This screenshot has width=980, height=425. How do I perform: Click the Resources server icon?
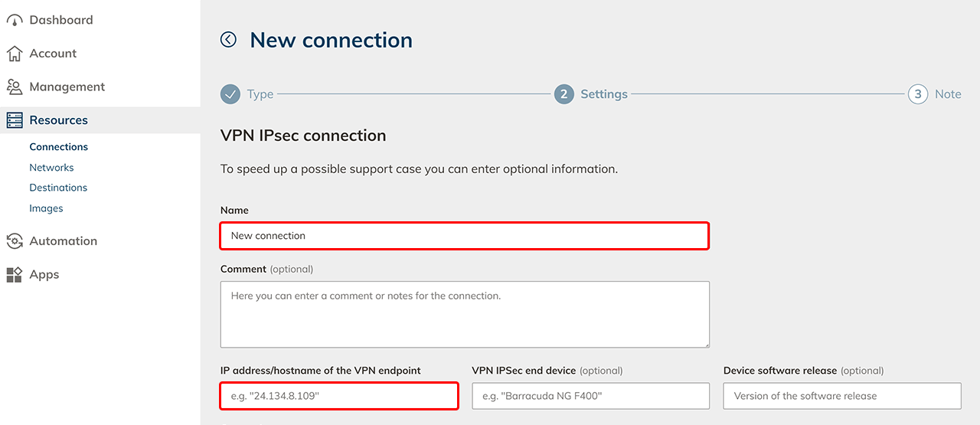coord(15,120)
